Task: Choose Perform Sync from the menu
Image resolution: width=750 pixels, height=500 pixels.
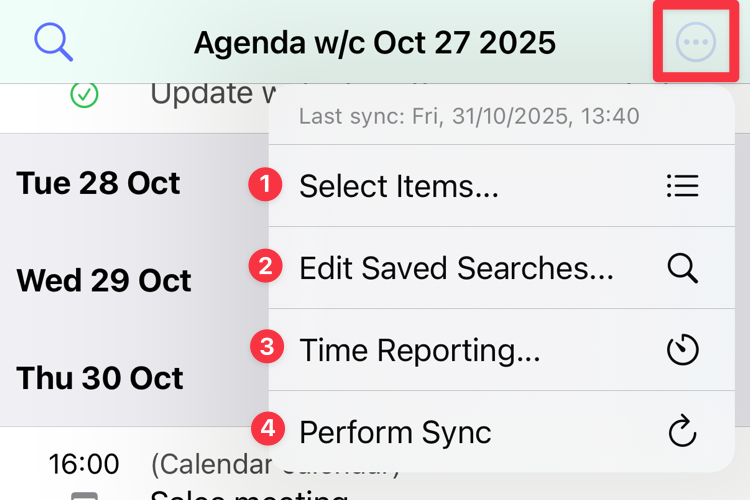Action: (x=395, y=432)
